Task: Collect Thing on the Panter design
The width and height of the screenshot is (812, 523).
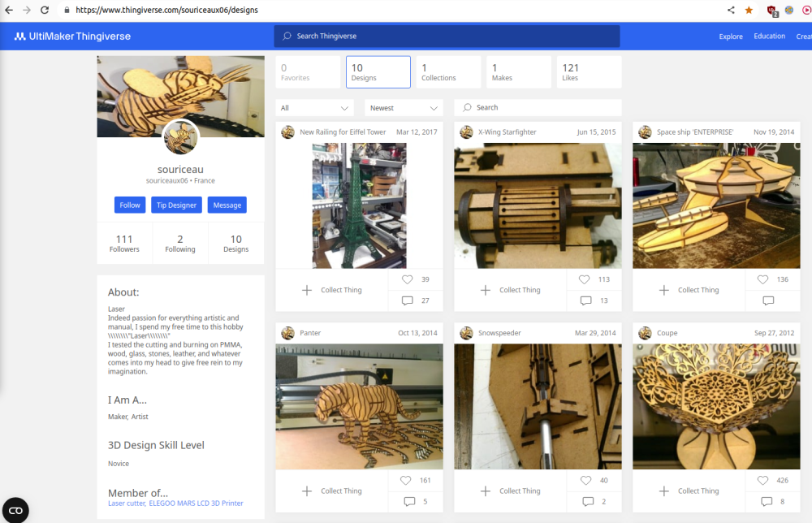Action: [331, 491]
